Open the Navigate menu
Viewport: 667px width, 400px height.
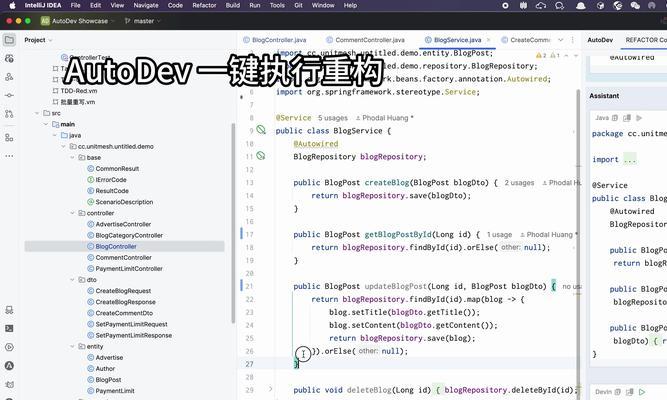(x=146, y=6)
